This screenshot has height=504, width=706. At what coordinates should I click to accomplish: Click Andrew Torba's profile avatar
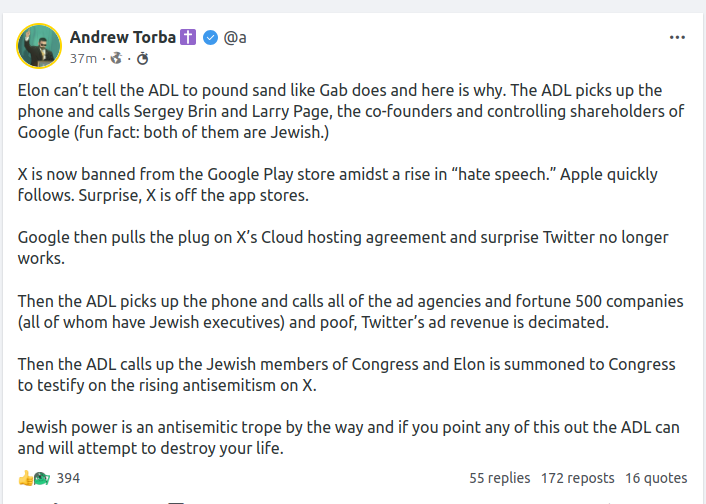click(39, 46)
